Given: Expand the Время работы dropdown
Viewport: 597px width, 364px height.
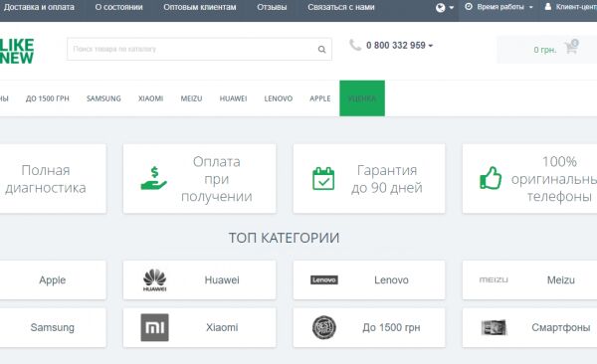Looking at the screenshot, I should pos(530,7).
